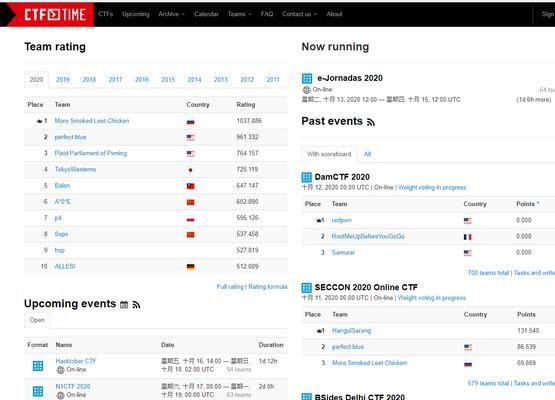Viewport: 555px width, 400px height.
Task: Open SECCON Weight voting in progress link
Action: point(432,298)
